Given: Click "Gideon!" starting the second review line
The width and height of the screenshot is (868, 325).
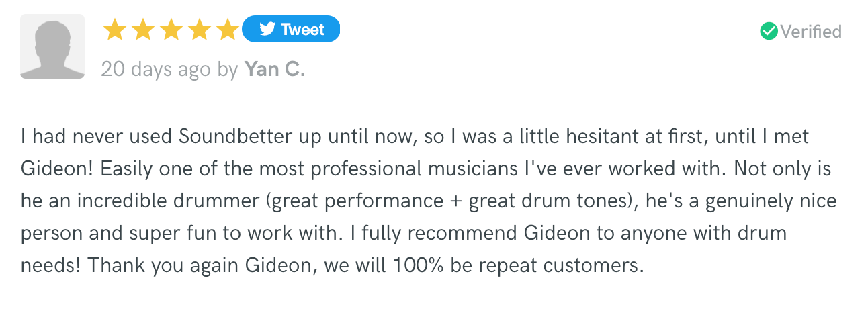Looking at the screenshot, I should [x=58, y=169].
